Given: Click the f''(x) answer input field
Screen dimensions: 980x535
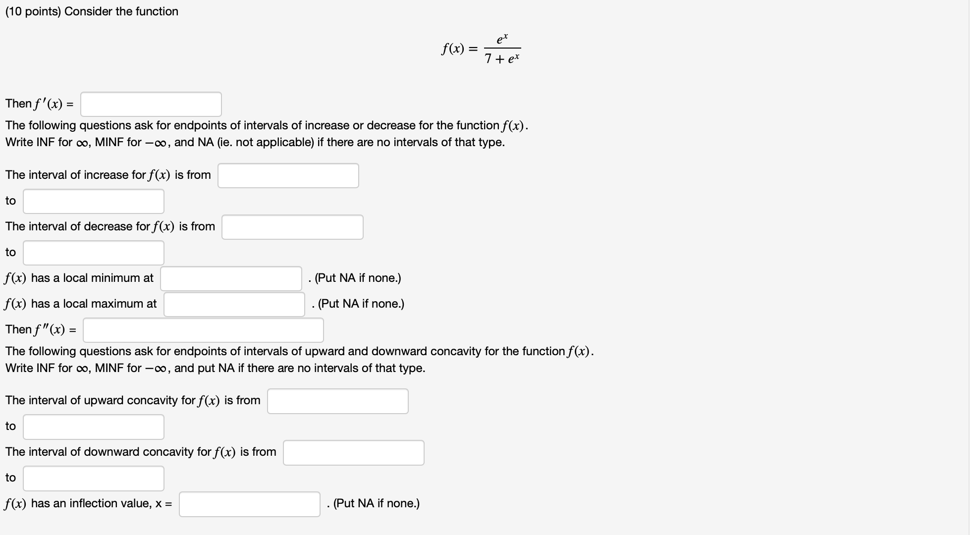Looking at the screenshot, I should pos(202,330).
